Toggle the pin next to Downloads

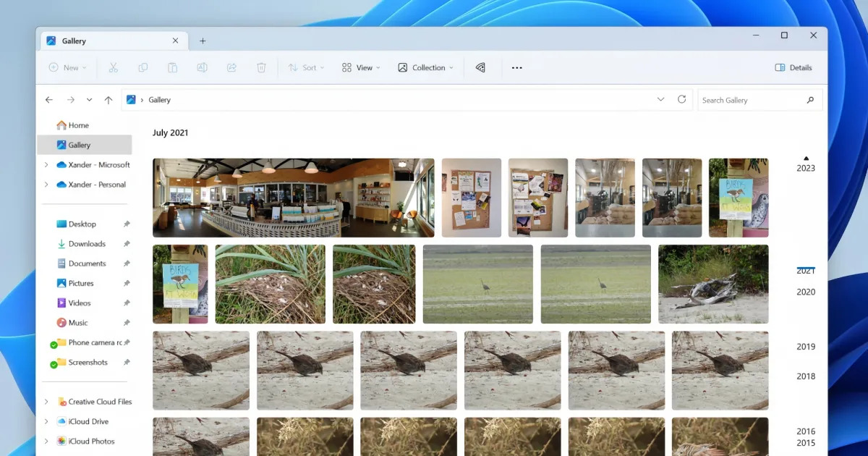(127, 244)
